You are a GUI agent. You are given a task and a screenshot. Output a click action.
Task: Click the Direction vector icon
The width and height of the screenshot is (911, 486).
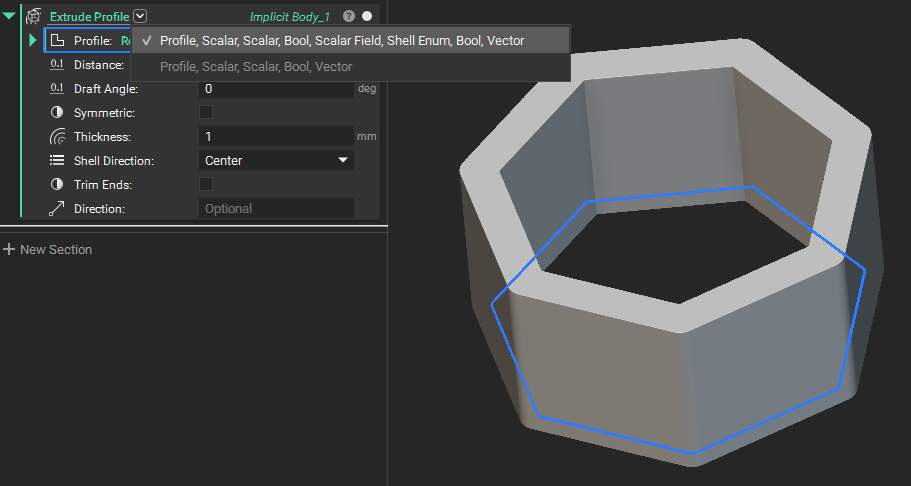[57, 209]
